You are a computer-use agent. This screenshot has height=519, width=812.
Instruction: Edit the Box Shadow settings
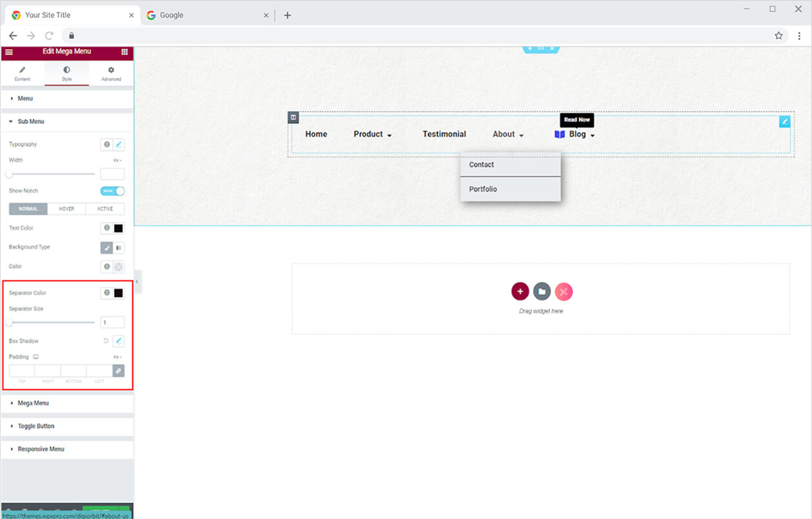119,341
